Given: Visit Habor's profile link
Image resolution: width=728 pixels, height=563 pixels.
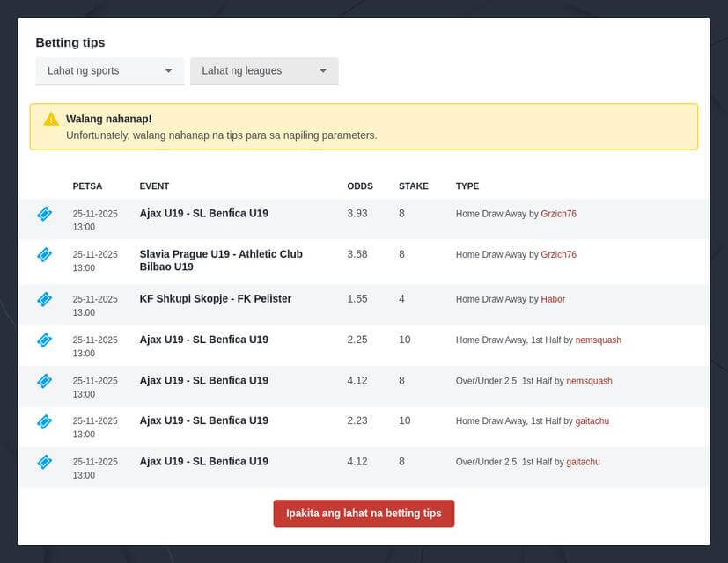Looking at the screenshot, I should pos(553,299).
